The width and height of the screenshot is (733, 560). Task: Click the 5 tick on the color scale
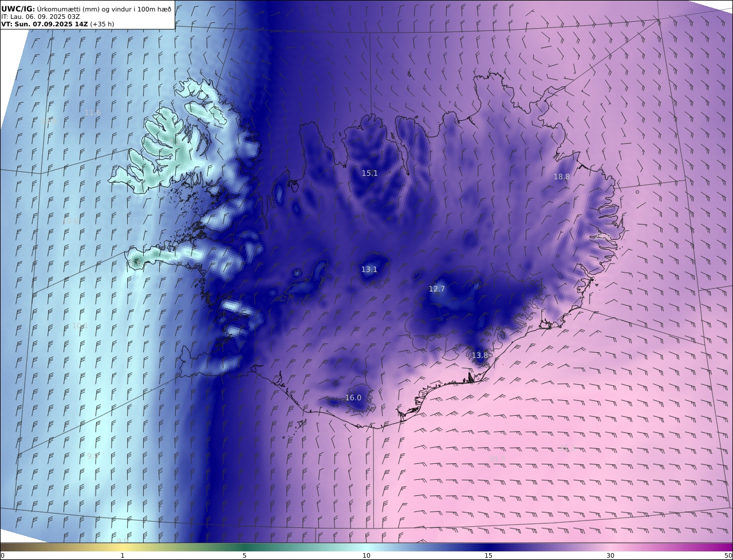pyautogui.click(x=245, y=555)
